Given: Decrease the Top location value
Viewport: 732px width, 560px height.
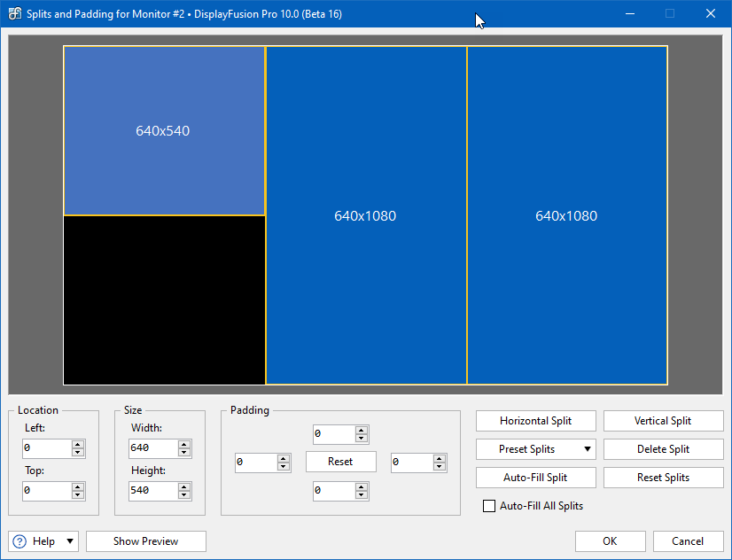Looking at the screenshot, I should tap(78, 494).
